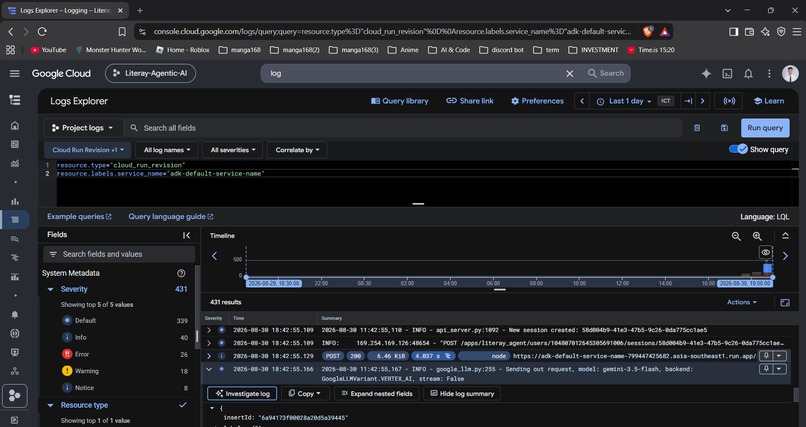Screen dimensions: 806x427
Task: Jump to now time icon
Action: (x=688, y=101)
